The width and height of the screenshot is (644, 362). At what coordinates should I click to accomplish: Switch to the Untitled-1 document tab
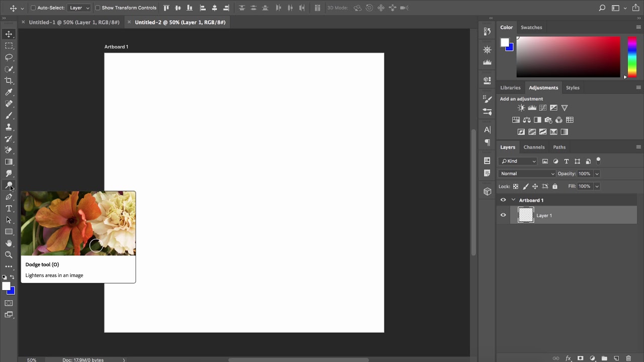tap(74, 22)
